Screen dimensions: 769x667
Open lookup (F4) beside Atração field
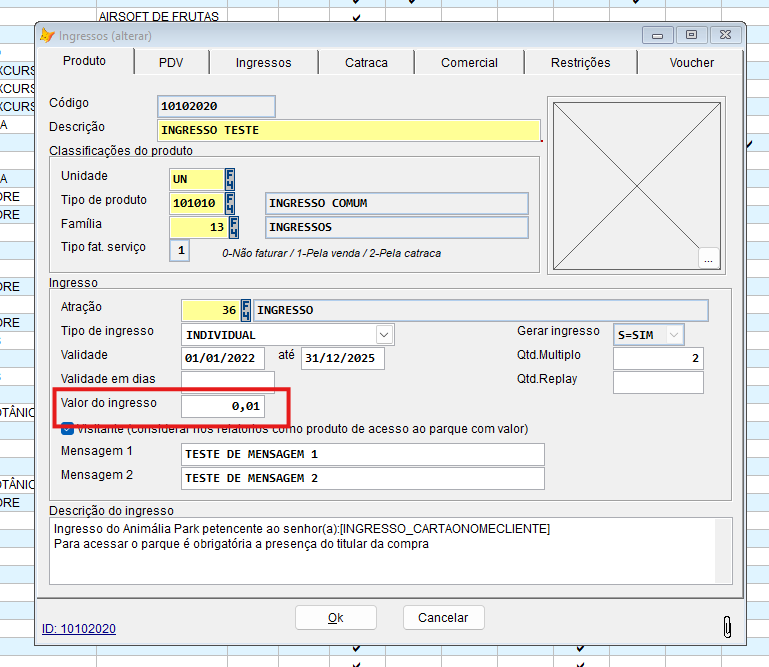[x=246, y=310]
